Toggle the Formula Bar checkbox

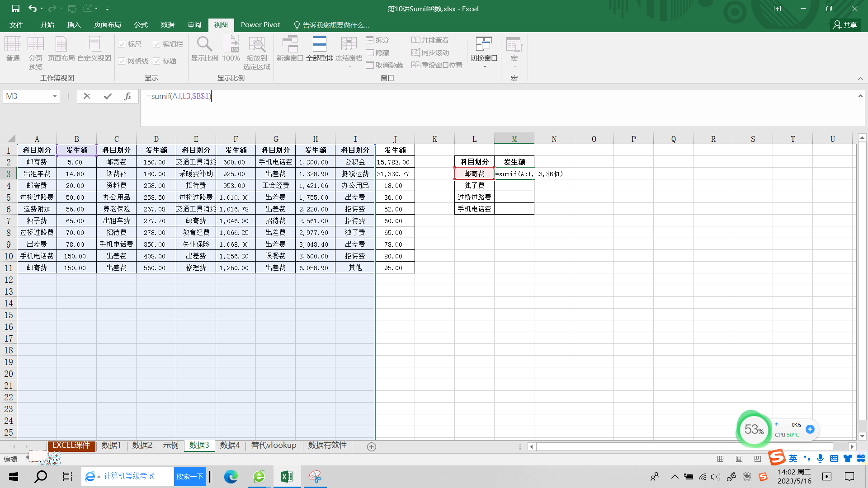tap(156, 44)
